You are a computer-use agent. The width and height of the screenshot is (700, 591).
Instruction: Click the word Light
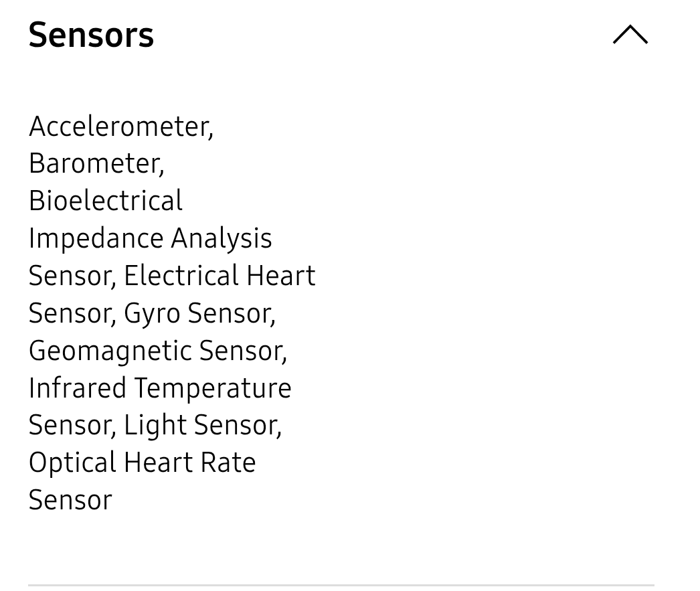click(155, 425)
